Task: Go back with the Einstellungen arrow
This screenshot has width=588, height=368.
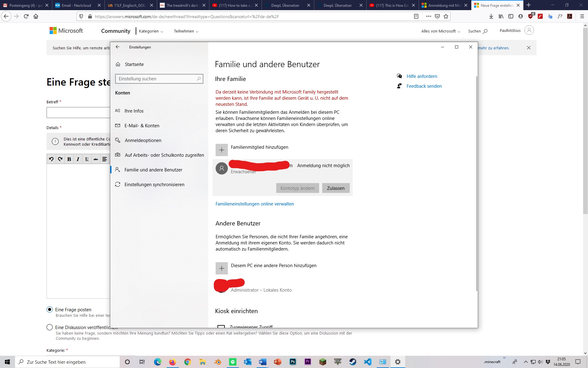Action: [118, 47]
